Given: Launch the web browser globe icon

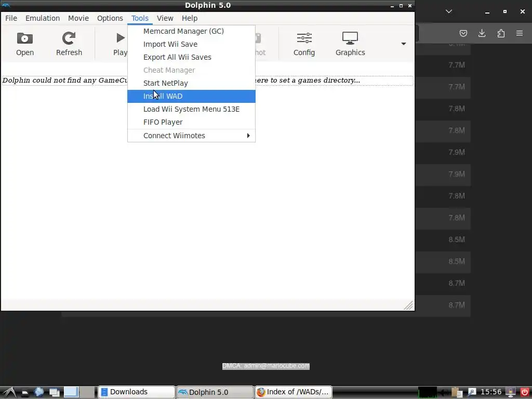Looking at the screenshot, I should pyautogui.click(x=38, y=392).
